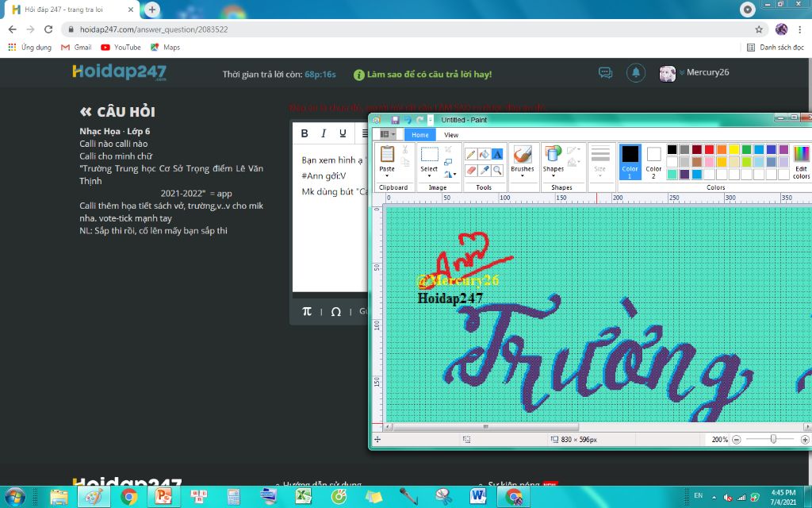
Task: Click the zoom in plus button in Paint
Action: tap(805, 440)
